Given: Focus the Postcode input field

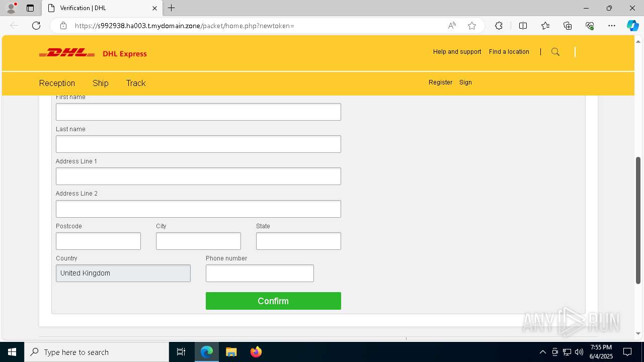Looking at the screenshot, I should (98, 241).
